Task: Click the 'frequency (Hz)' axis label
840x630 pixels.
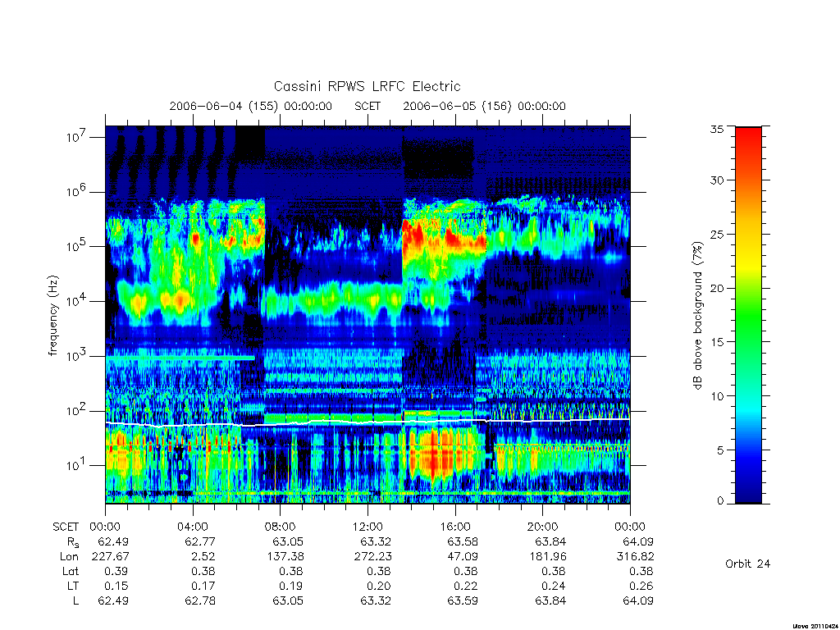Action: pos(52,316)
